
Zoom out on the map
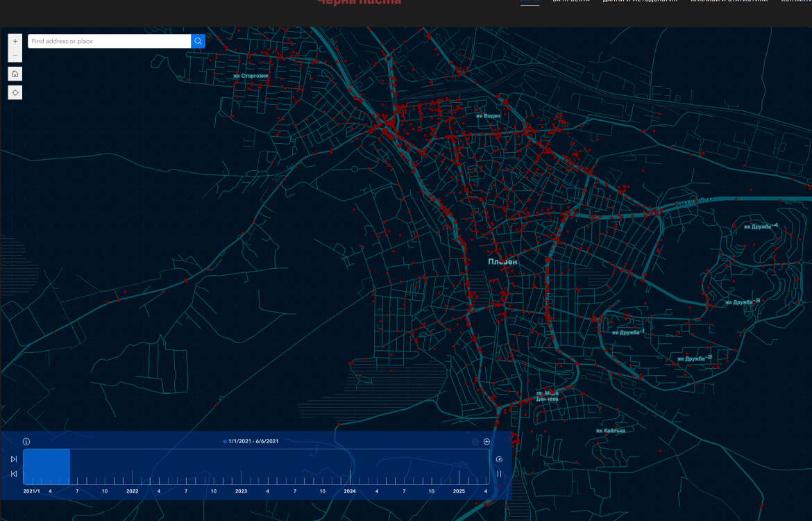tap(15, 55)
